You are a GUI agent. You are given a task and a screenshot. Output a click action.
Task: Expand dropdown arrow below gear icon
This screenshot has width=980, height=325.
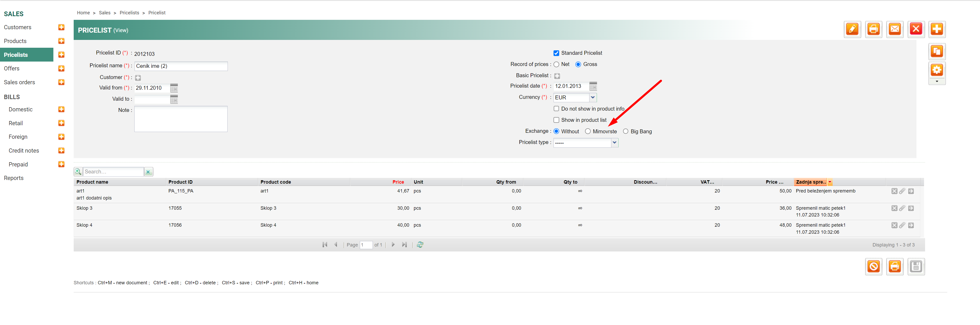point(937,82)
